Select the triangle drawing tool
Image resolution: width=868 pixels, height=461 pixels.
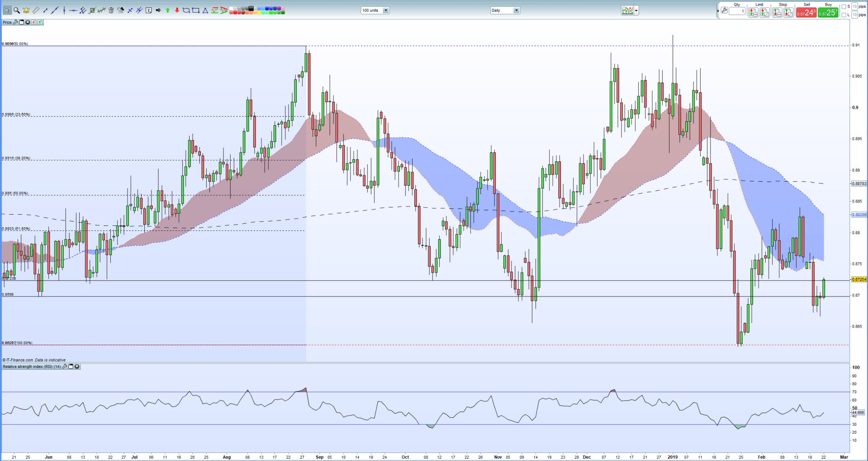pos(205,10)
